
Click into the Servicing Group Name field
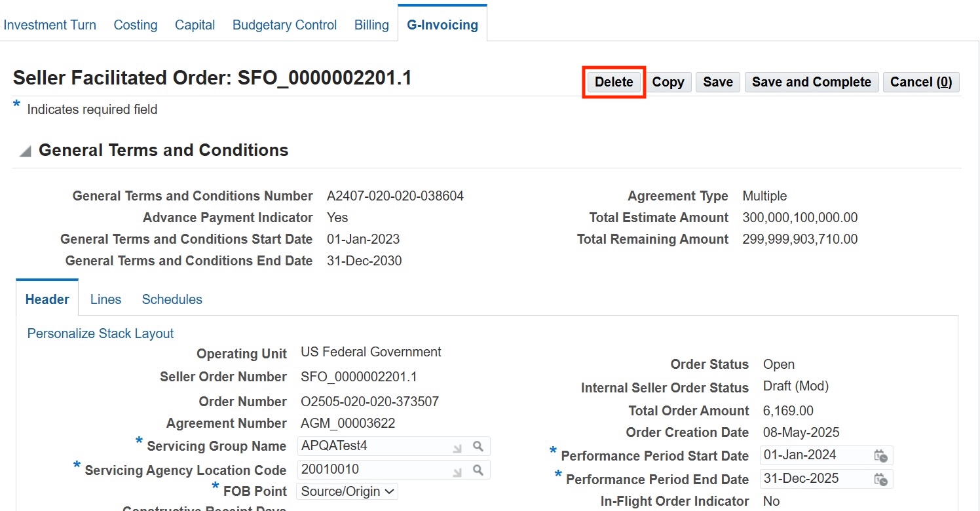click(373, 447)
